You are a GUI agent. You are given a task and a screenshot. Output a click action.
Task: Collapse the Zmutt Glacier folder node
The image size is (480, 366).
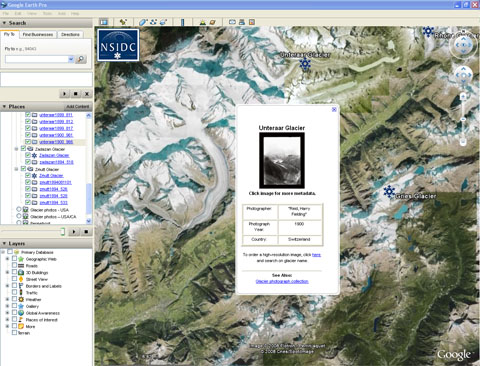[16, 169]
